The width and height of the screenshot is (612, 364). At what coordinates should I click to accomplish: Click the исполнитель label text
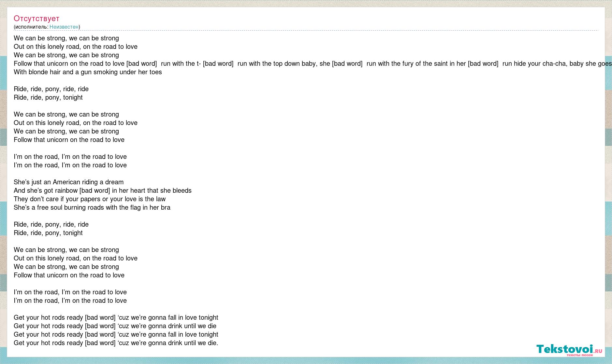coord(31,27)
